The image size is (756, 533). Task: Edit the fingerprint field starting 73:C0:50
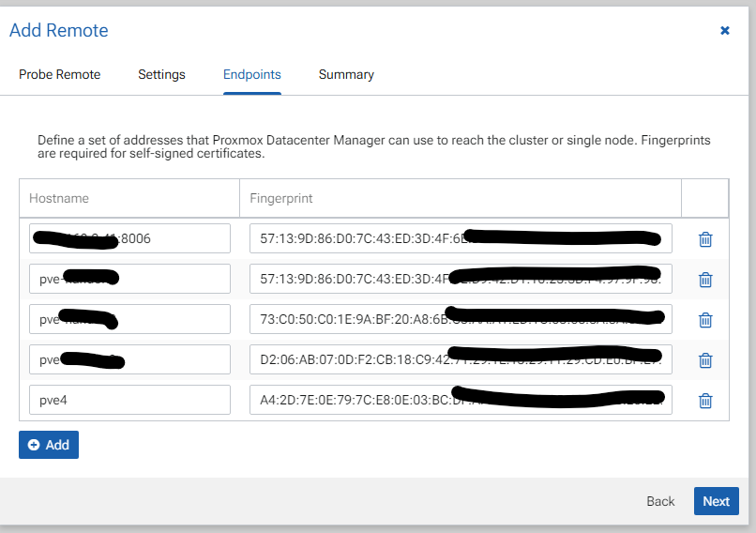(461, 319)
